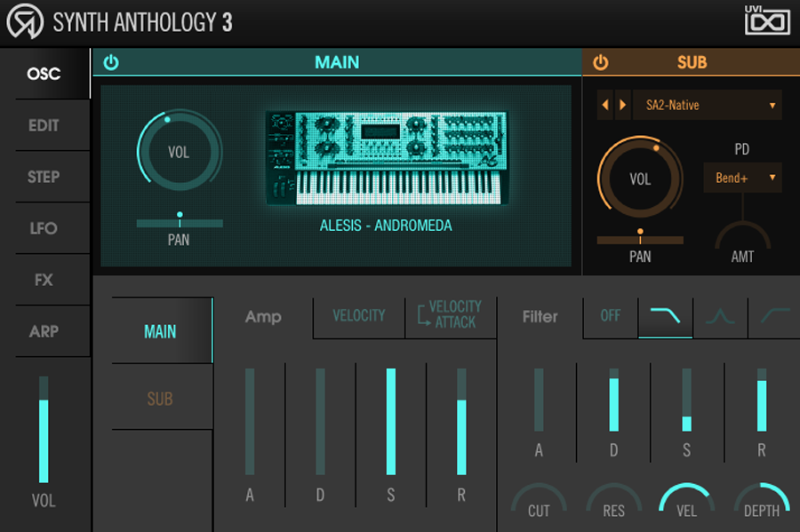Viewport: 800px width, 532px height.
Task: Click the Synth Anthology circular logo icon
Action: coord(25,21)
